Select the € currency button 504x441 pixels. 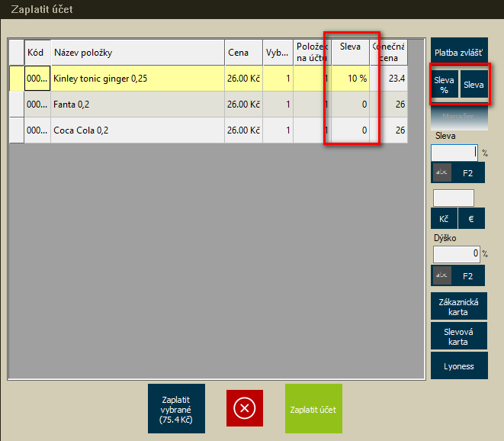471,219
